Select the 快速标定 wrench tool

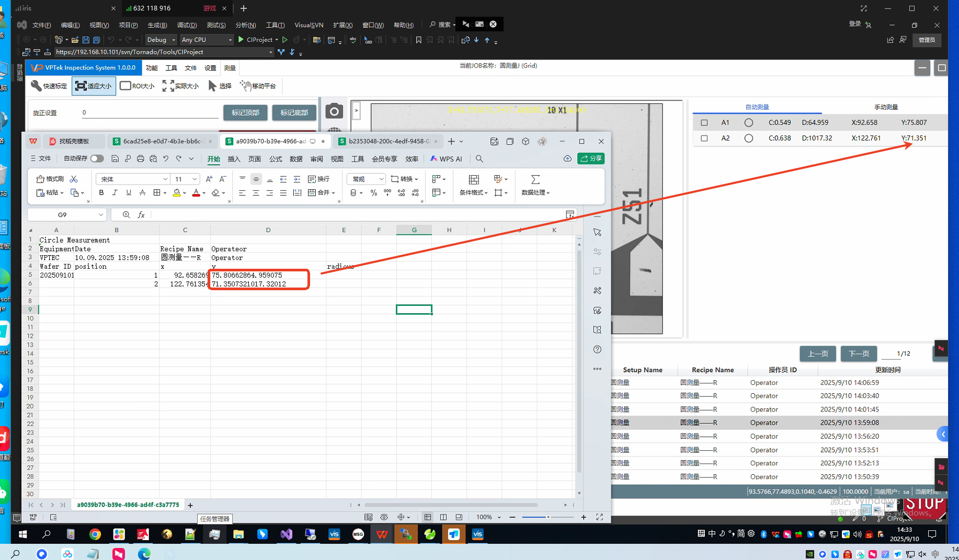click(49, 86)
